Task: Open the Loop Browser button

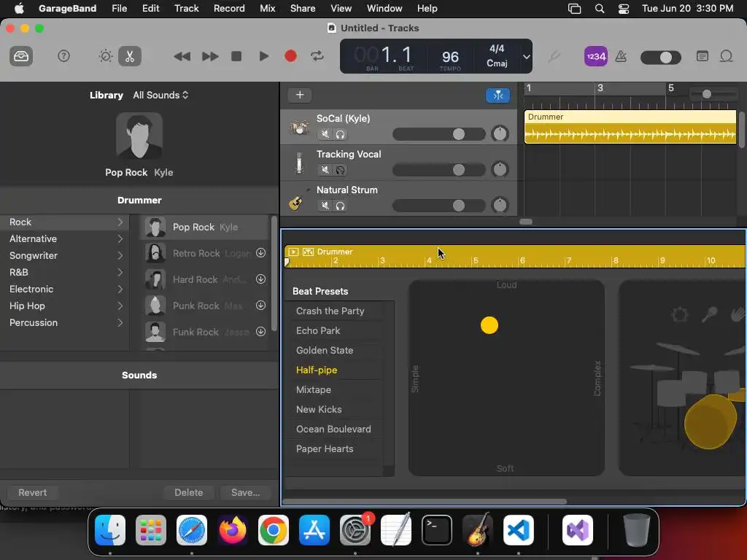Action: pos(726,56)
